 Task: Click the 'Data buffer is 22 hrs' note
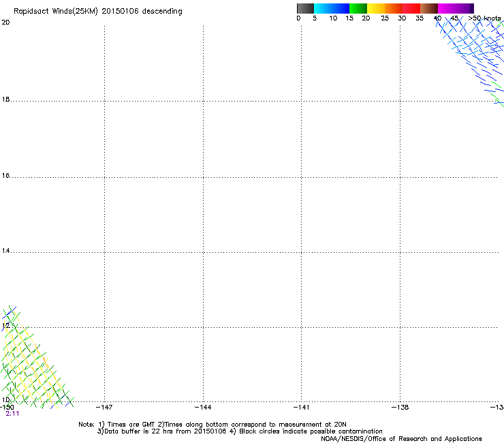[x=240, y=431]
